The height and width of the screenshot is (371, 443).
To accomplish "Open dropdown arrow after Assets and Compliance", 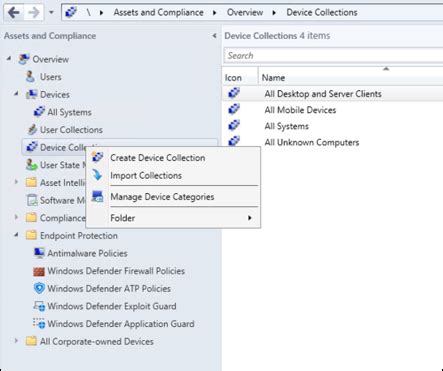I will (215, 13).
